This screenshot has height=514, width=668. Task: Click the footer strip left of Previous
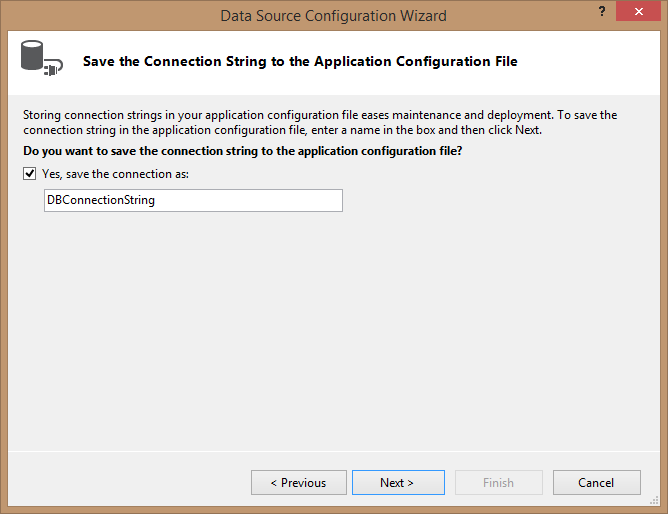[128, 482]
